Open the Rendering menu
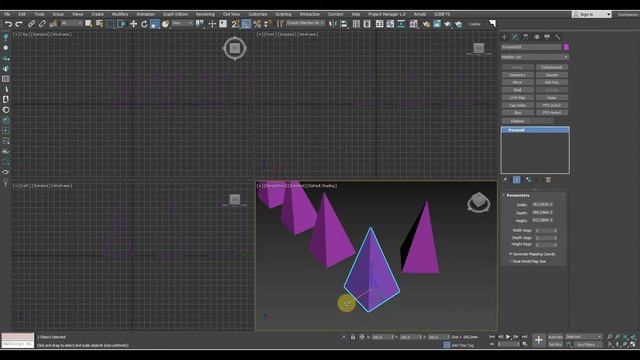 (x=205, y=14)
